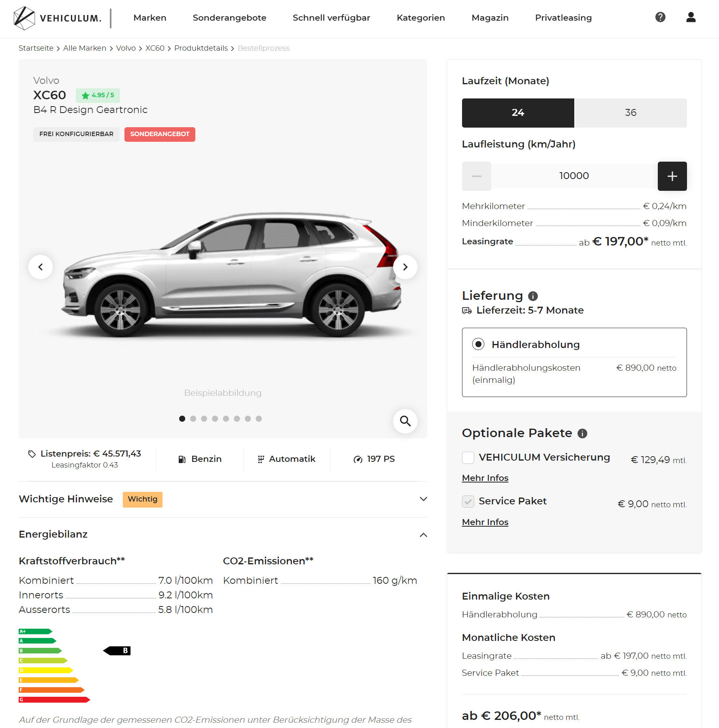The height and width of the screenshot is (728, 719).
Task: Click the Optionale Pakete info icon
Action: coord(582,433)
